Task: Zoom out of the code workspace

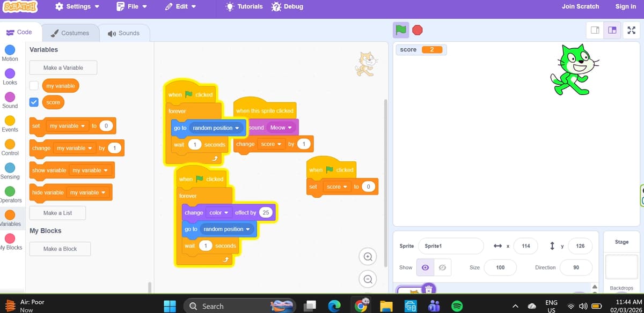Action: coord(368,279)
